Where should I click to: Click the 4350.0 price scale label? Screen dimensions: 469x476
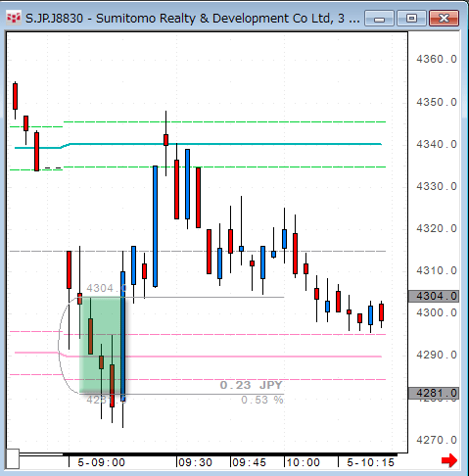pos(437,102)
